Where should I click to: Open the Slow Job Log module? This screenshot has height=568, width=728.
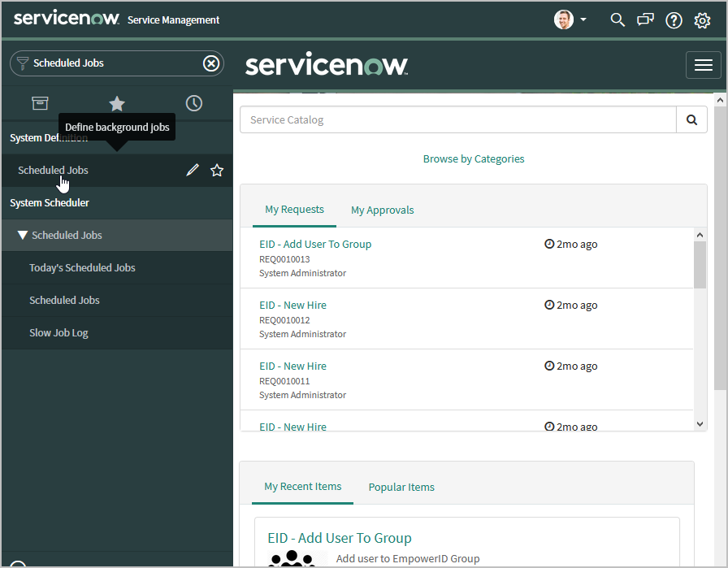click(58, 332)
